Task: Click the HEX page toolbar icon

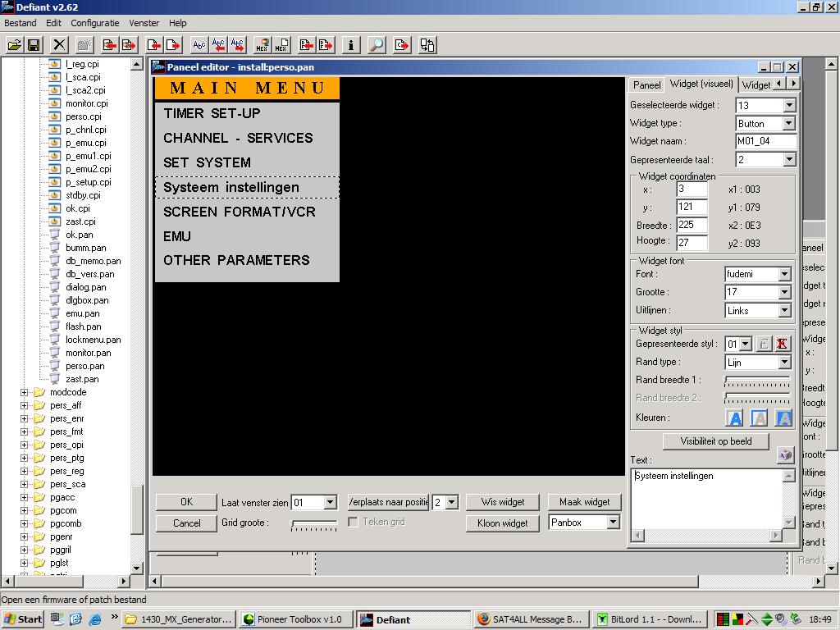Action: pyautogui.click(x=281, y=45)
